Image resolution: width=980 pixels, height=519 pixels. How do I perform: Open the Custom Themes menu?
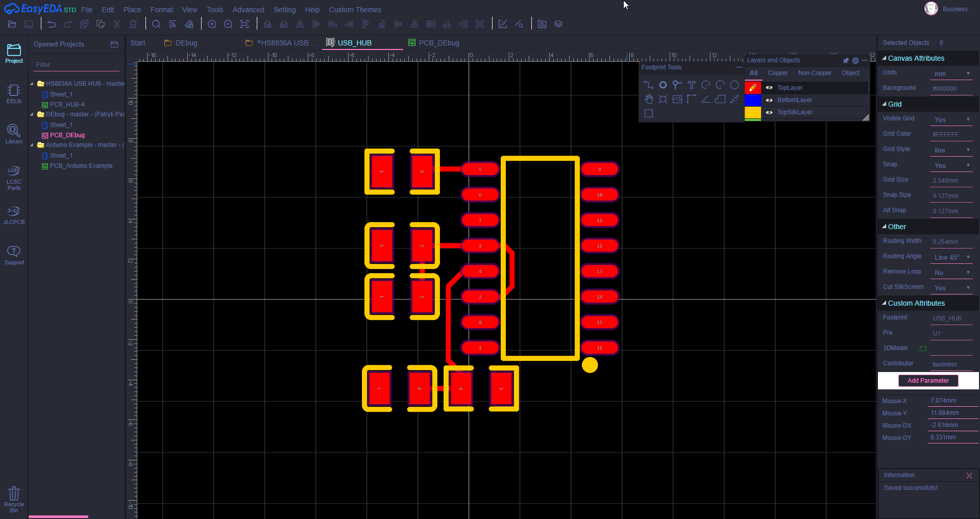(x=355, y=10)
